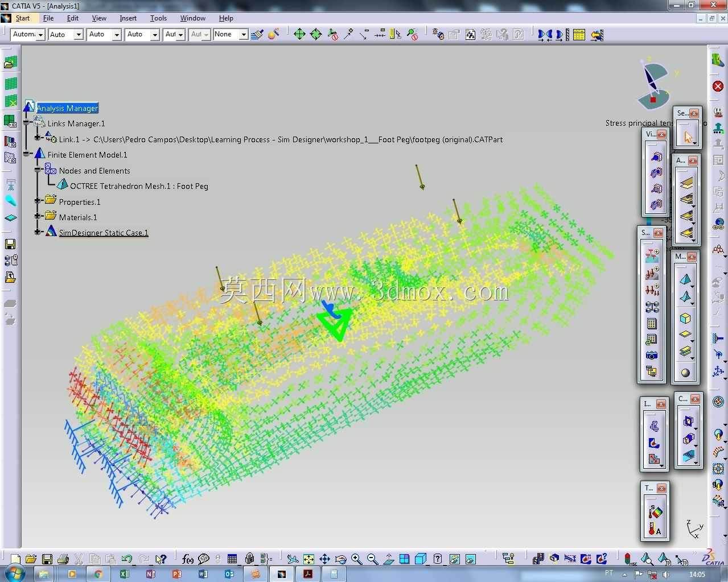Click the 3D compass in the viewport corner
The image size is (728, 582).
coord(653,85)
